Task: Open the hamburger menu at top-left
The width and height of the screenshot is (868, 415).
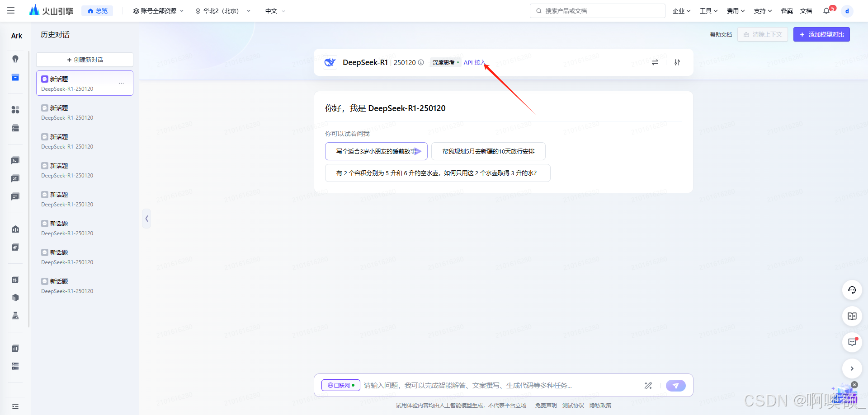Action: [x=11, y=10]
